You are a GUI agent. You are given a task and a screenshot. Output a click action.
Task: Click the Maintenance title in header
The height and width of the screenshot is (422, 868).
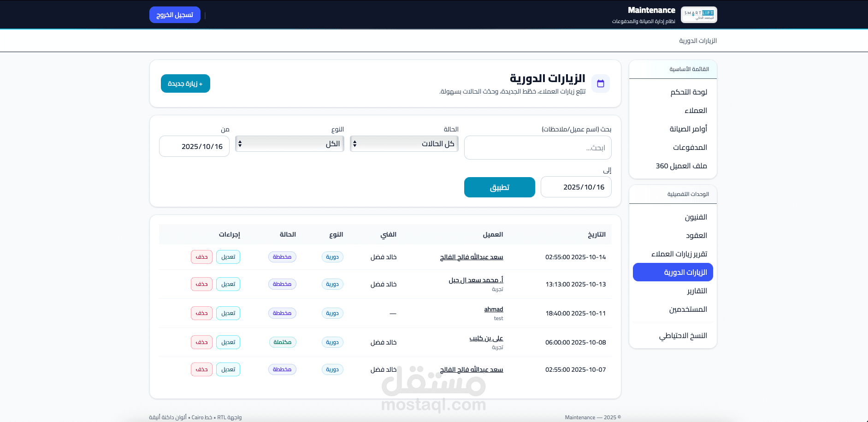651,10
